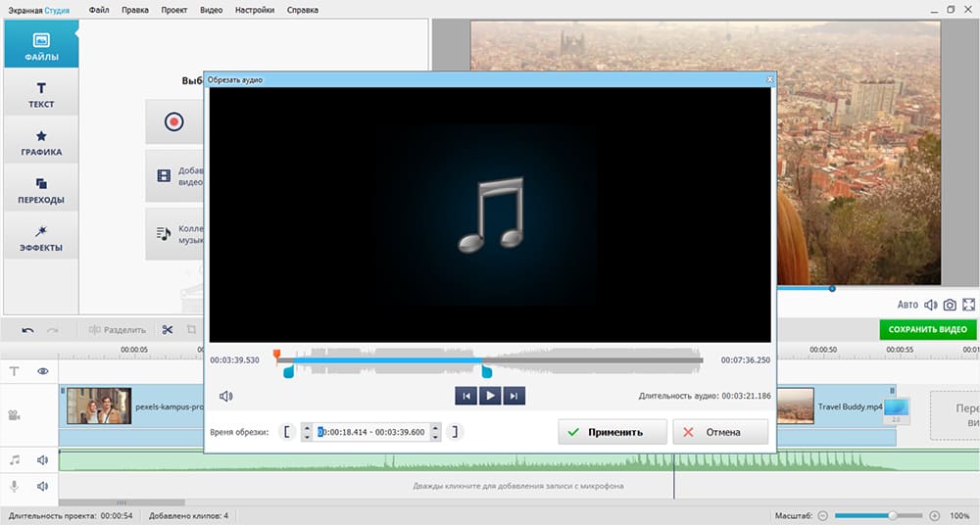Take a snapshot with the camera icon
Screen dimensions: 980x525
pos(950,306)
